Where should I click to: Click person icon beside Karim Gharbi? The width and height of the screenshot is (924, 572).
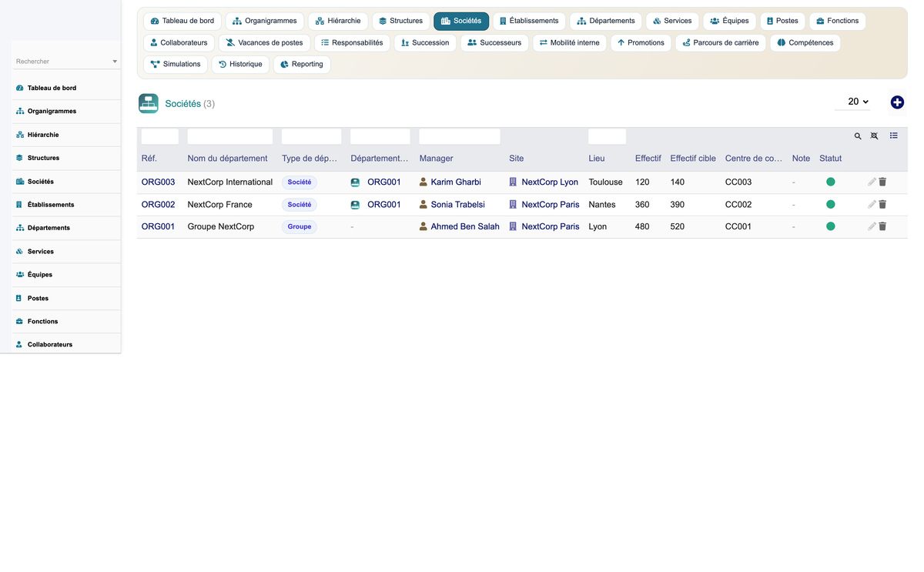click(423, 182)
